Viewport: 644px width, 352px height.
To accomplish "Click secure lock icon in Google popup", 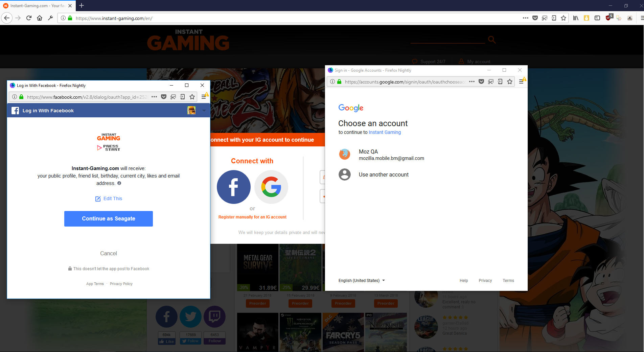I will (339, 81).
